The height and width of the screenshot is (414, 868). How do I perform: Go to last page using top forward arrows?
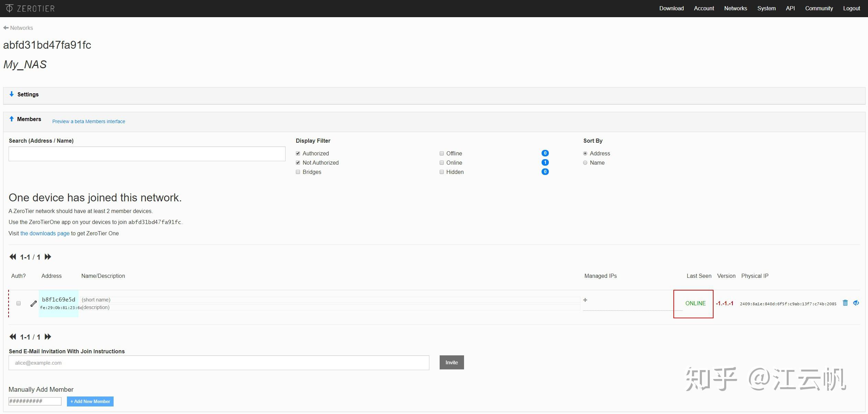[48, 257]
